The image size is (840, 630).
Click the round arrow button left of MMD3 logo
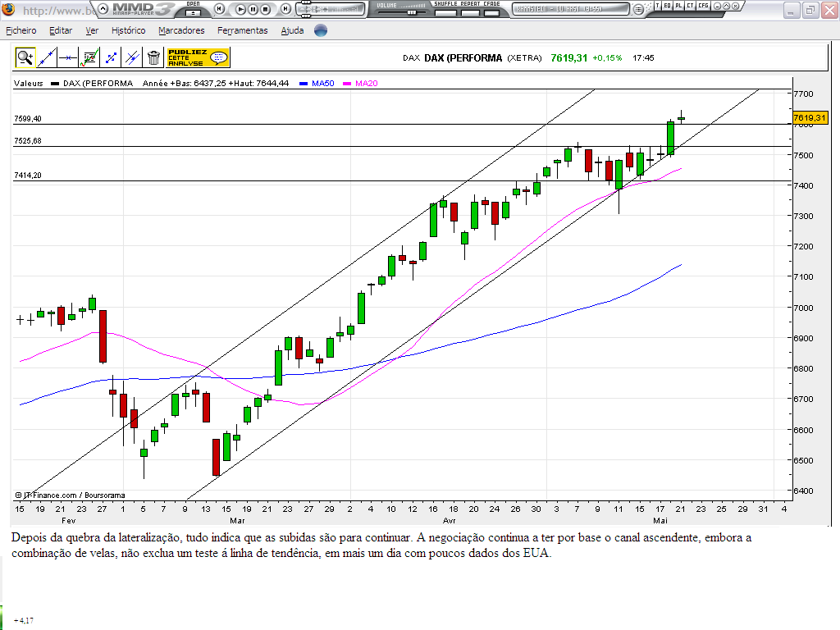tap(103, 8)
